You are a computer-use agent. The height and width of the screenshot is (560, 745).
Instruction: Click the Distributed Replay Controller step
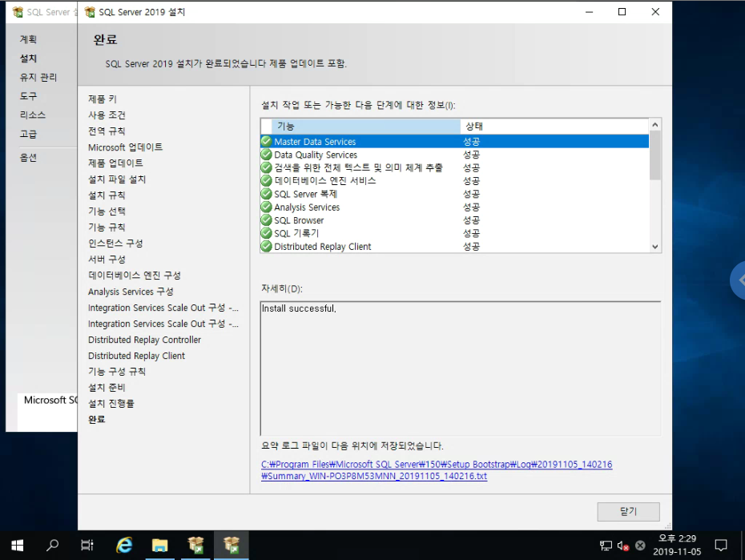click(144, 340)
